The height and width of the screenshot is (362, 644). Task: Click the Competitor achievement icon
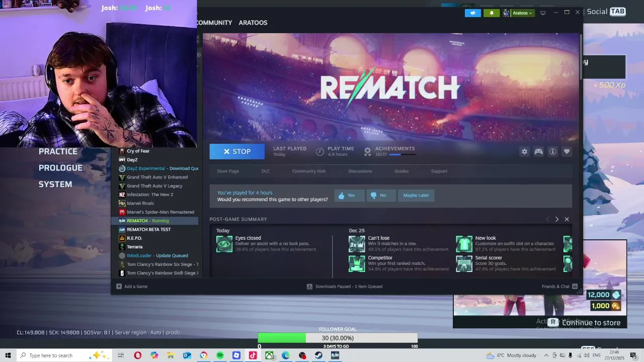click(x=357, y=263)
